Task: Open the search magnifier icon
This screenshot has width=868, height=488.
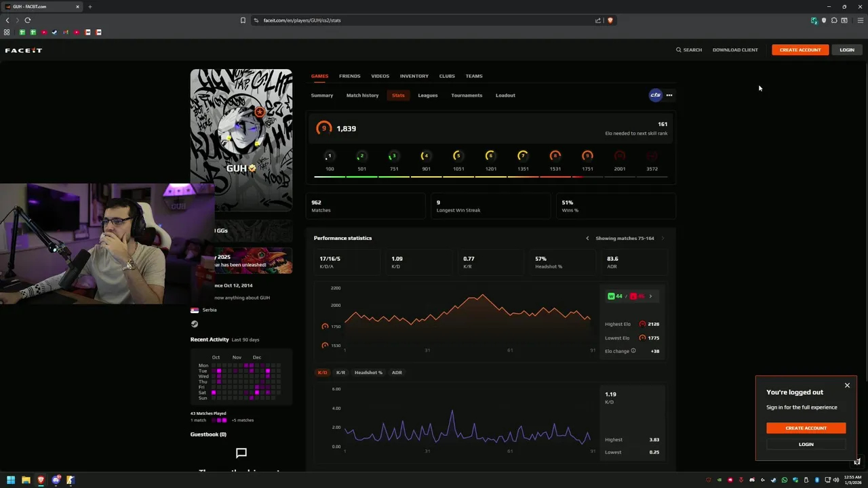Action: (678, 50)
